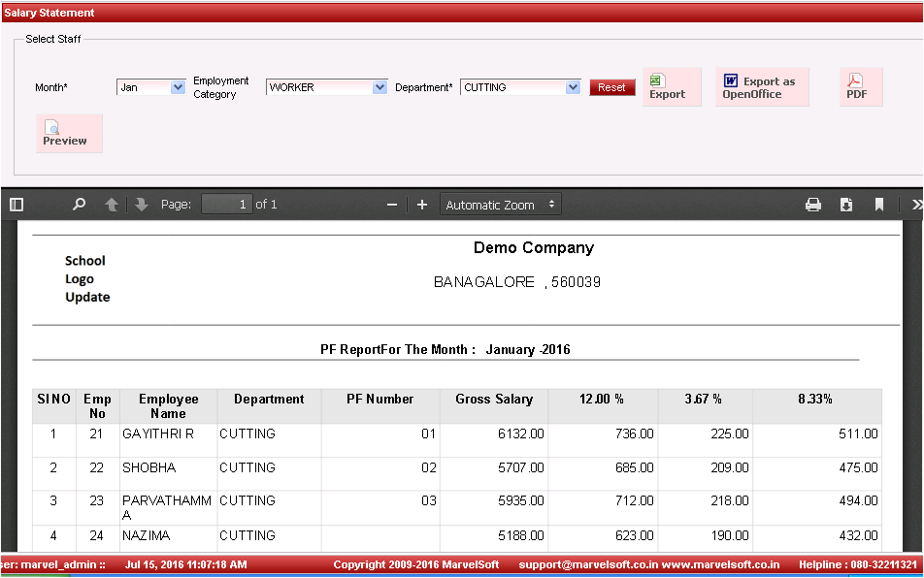Print the PF report
The width and height of the screenshot is (924, 578).
[813, 205]
